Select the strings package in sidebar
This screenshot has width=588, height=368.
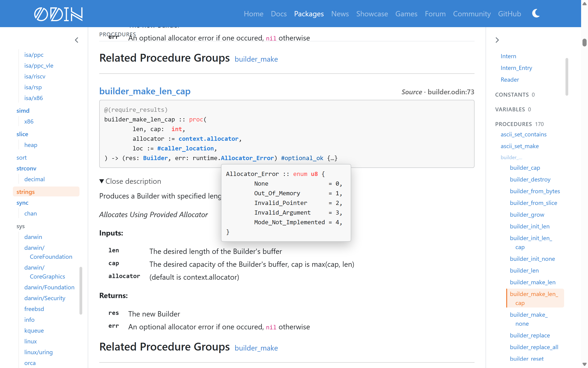pyautogui.click(x=46, y=192)
